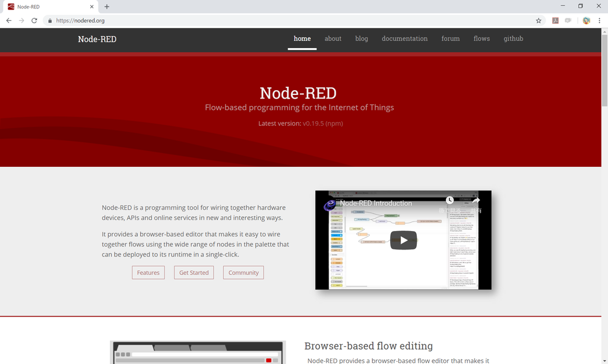This screenshot has width=608, height=364.
Task: Click the scrollbar up arrow
Action: click(604, 31)
